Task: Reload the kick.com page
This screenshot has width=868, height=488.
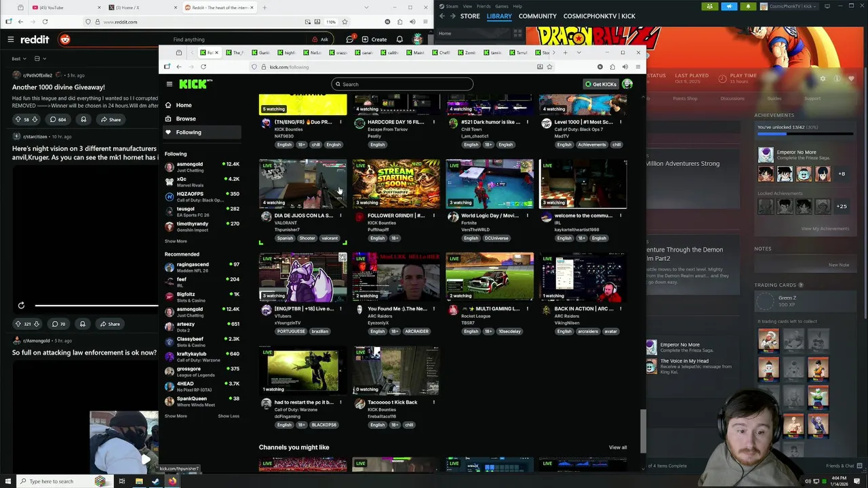Action: click(203, 66)
